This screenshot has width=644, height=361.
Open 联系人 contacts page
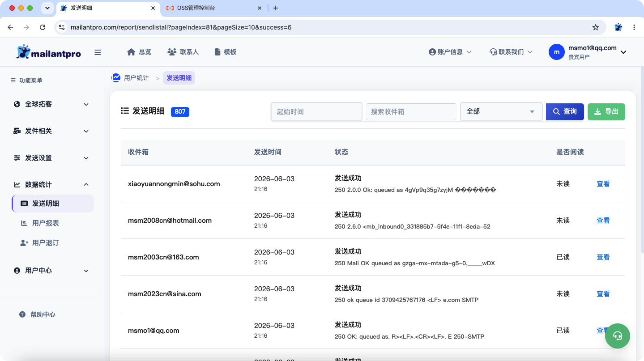pos(183,52)
